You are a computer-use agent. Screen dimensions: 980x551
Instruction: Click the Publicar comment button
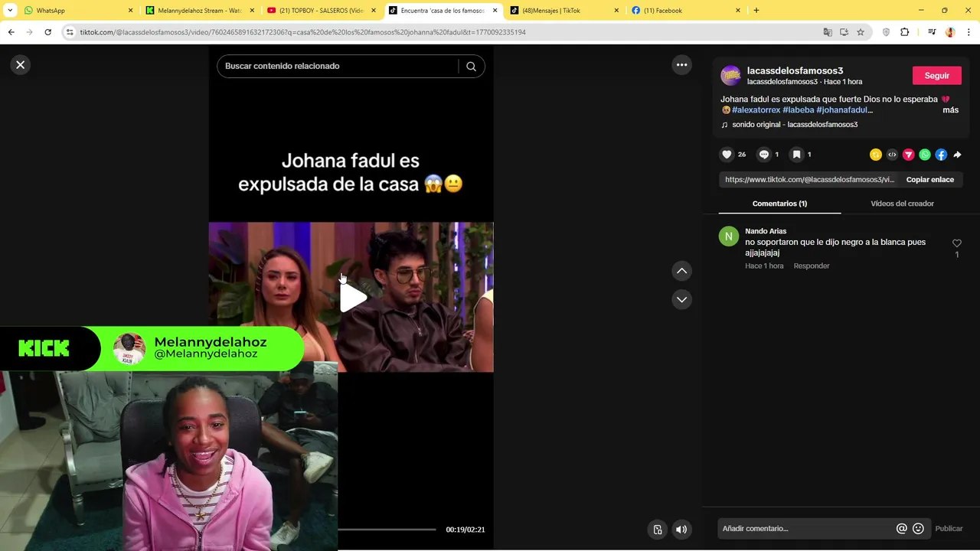pos(949,529)
